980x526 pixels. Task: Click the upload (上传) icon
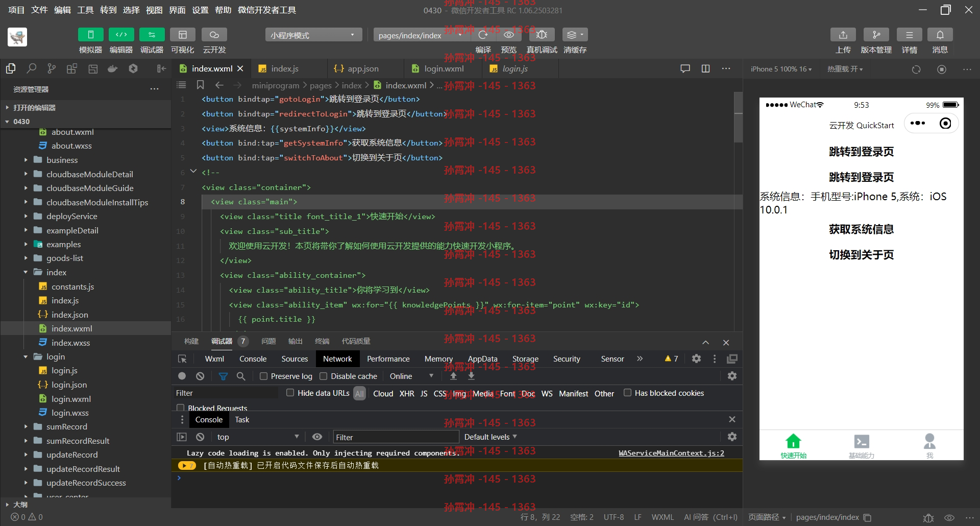[843, 35]
